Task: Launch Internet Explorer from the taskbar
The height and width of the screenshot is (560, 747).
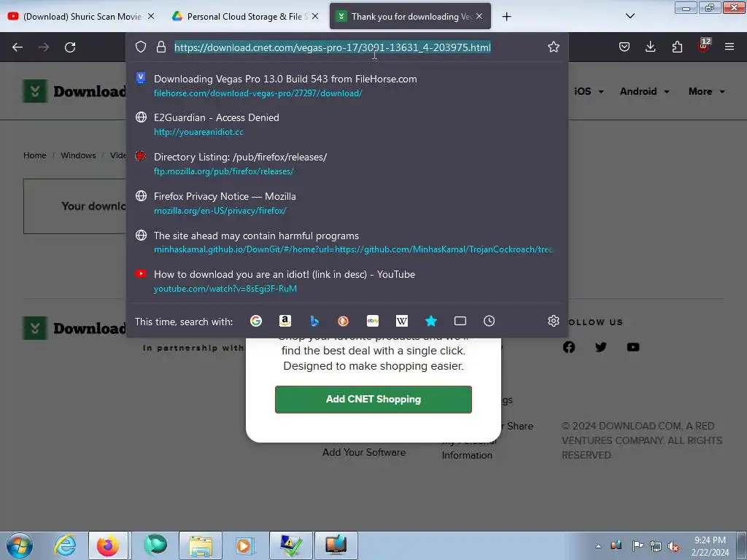Action: tap(64, 545)
